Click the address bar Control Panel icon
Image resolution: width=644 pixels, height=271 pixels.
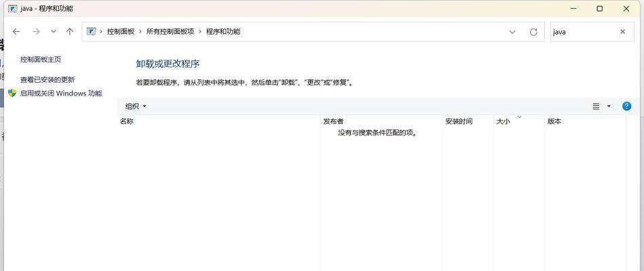click(91, 32)
